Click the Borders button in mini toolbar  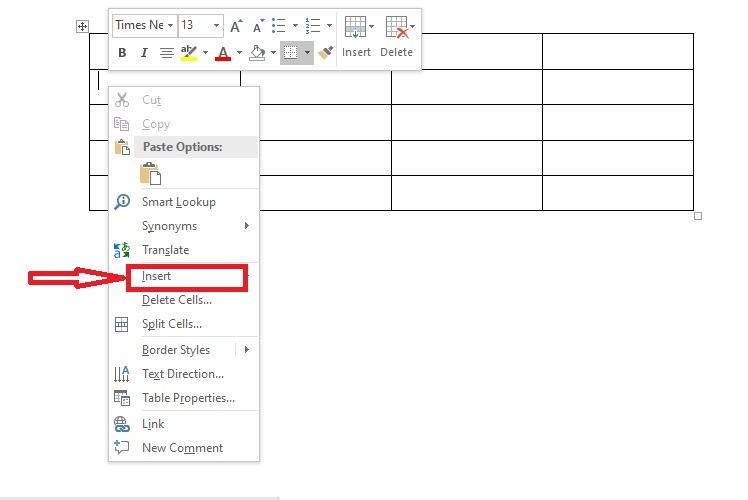[291, 52]
